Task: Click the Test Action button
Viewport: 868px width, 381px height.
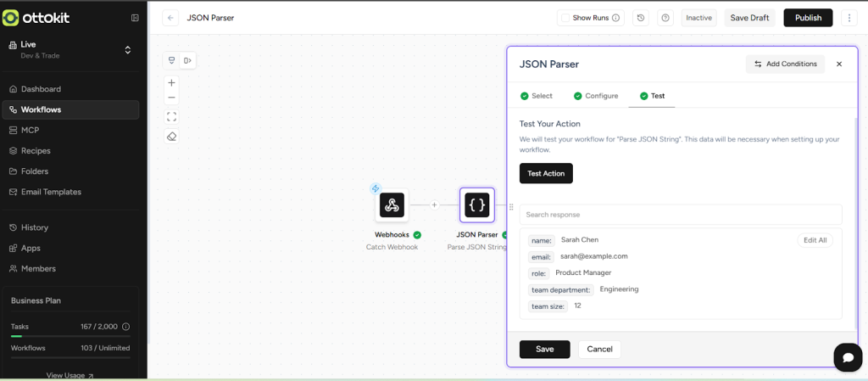Action: click(x=546, y=173)
